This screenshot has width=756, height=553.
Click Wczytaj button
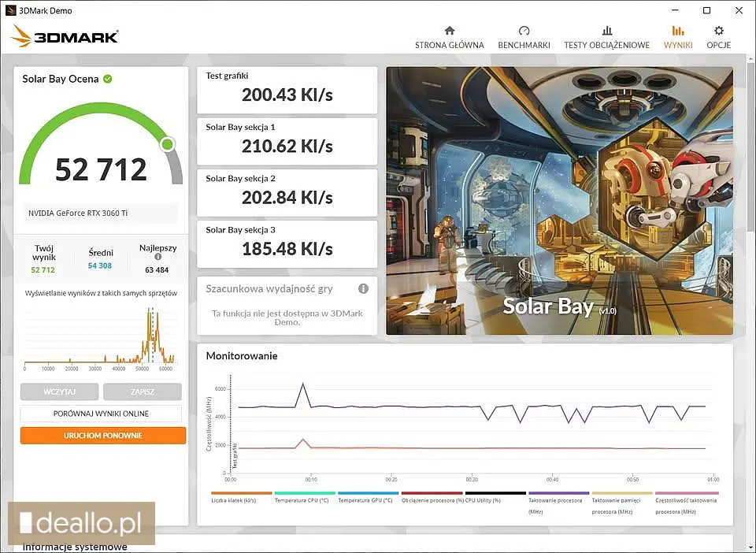[x=60, y=392]
